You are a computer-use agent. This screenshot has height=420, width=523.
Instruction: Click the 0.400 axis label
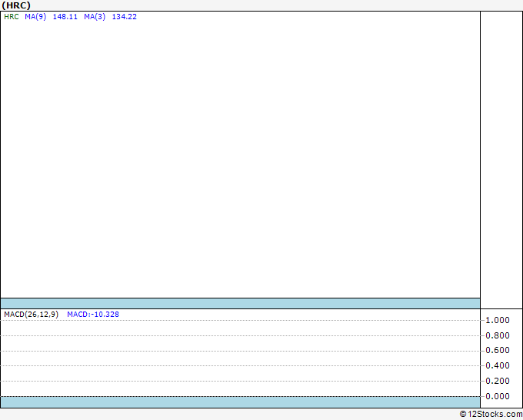(x=498, y=365)
